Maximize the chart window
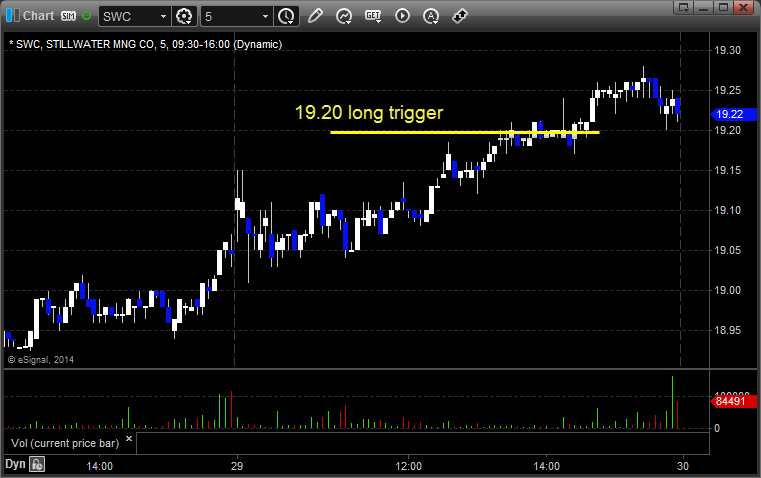The height and width of the screenshot is (478, 761). click(723, 7)
